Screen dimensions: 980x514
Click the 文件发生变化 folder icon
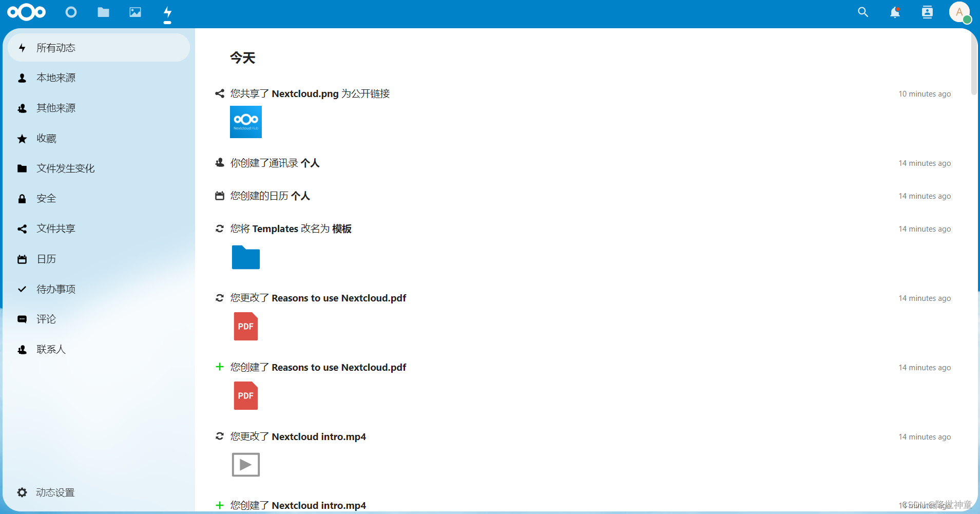22,168
